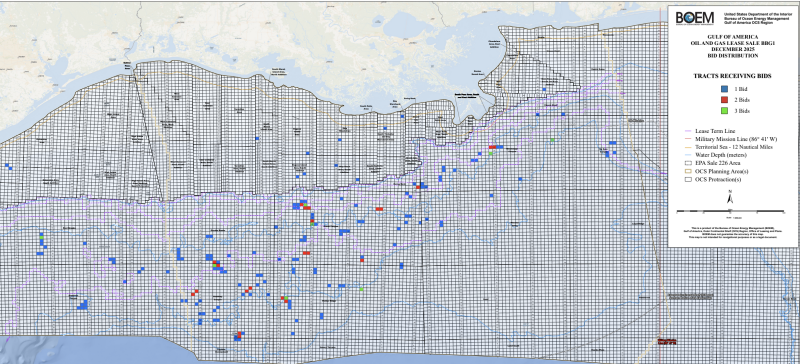Click the OCS Planning Area(s) box symbol
Viewport: 800px width, 364px height.
[688, 171]
